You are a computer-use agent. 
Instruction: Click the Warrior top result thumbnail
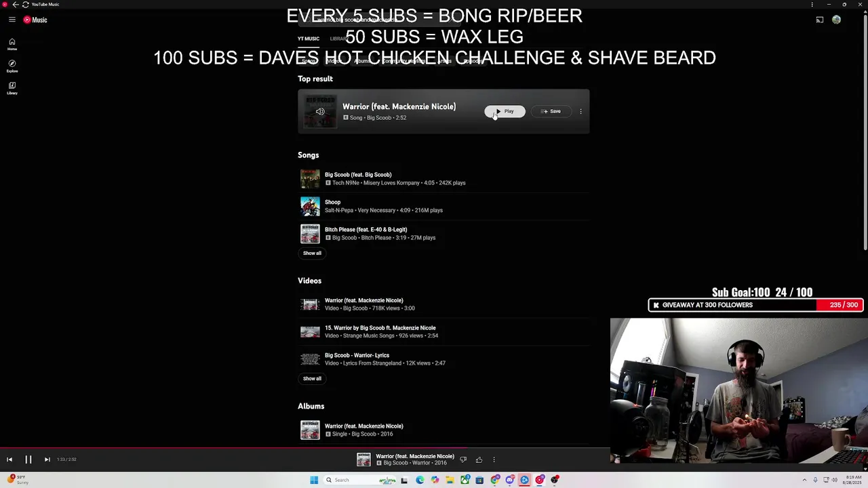click(x=320, y=111)
